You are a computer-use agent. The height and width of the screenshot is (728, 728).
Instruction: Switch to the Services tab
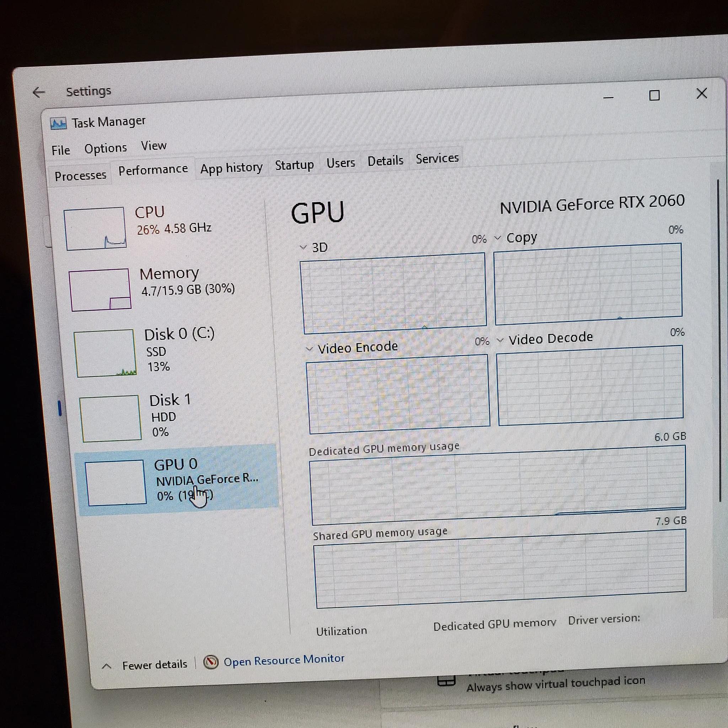[x=437, y=158]
